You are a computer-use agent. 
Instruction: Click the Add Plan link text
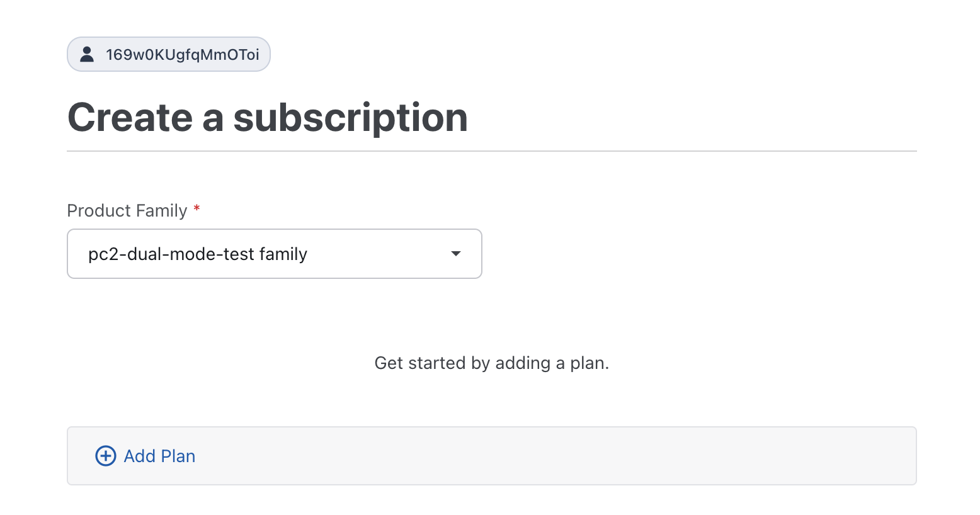tap(159, 456)
